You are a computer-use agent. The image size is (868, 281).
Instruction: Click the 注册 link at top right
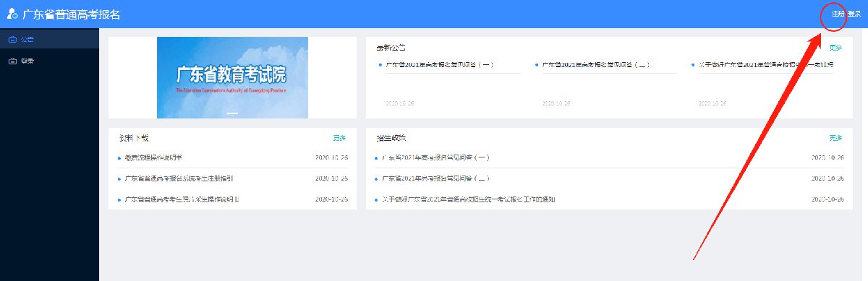pyautogui.click(x=838, y=14)
